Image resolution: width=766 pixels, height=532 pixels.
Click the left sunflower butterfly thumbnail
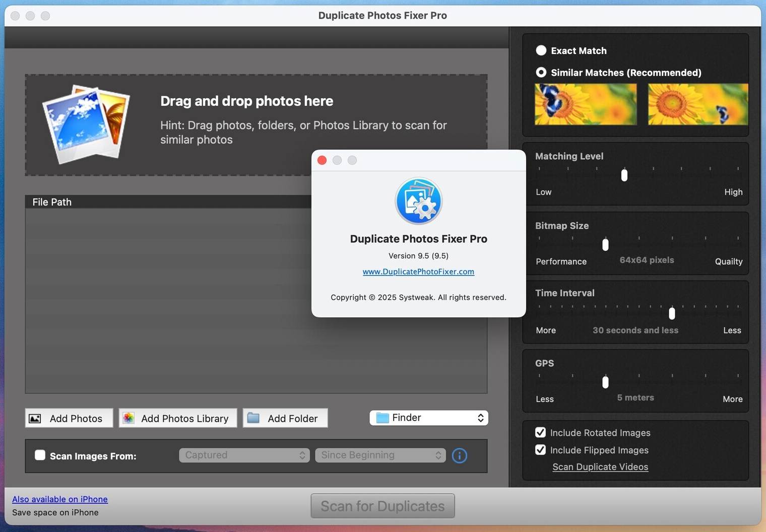[585, 104]
